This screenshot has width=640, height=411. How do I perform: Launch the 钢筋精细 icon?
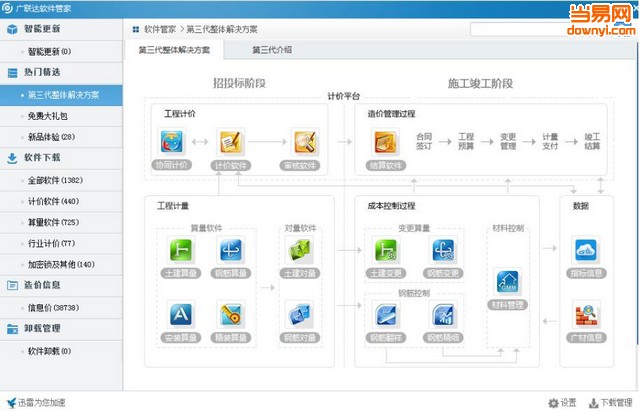[x=443, y=314]
